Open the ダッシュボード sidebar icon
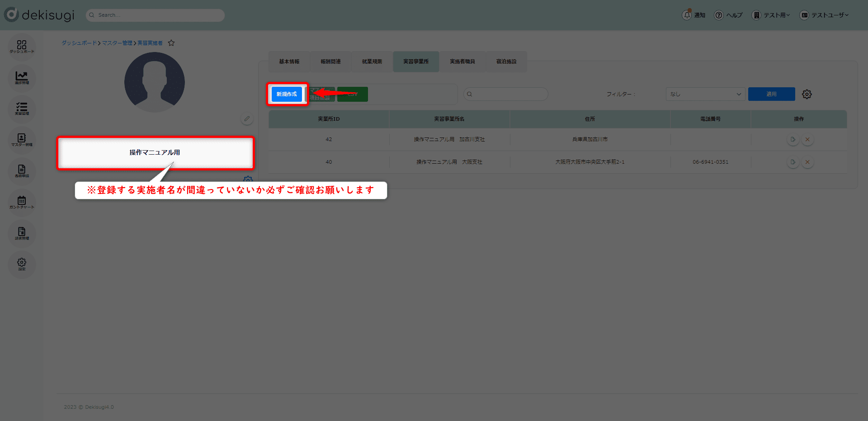The height and width of the screenshot is (421, 868). (x=22, y=47)
